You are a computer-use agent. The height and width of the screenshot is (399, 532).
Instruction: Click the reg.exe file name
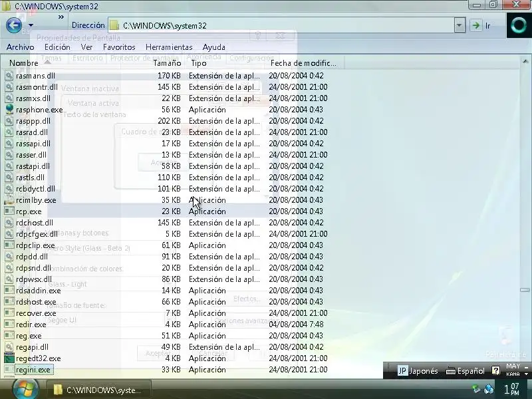coord(29,336)
